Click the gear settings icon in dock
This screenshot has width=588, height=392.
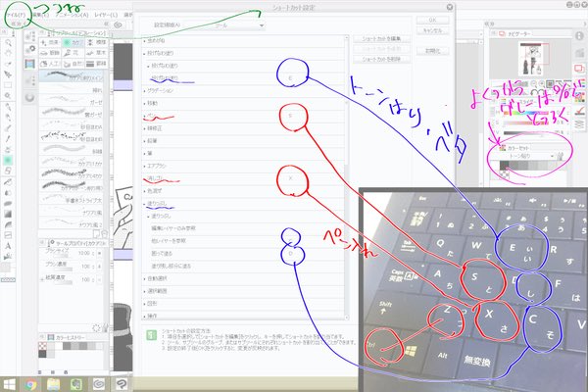click(x=30, y=50)
